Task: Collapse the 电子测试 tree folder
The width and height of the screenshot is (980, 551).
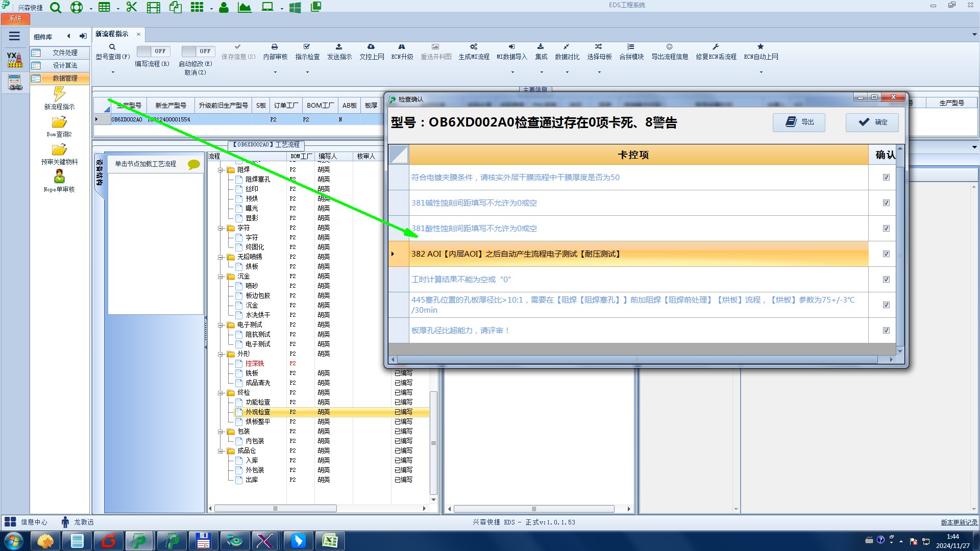Action: 221,325
